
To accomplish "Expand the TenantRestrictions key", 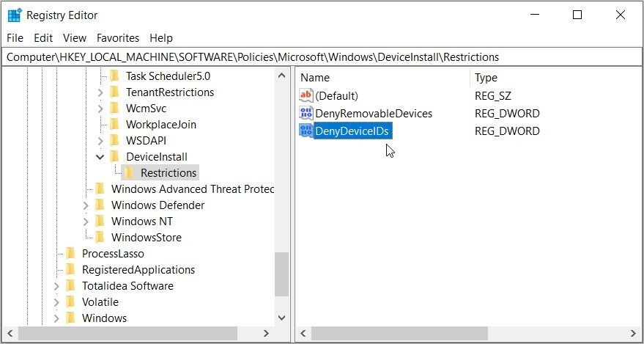I will tap(100, 92).
